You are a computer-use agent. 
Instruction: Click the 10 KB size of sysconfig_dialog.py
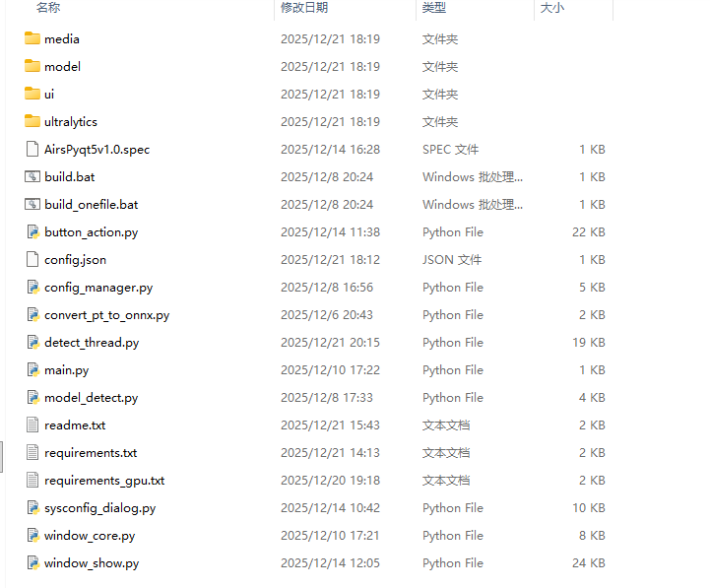[589, 508]
